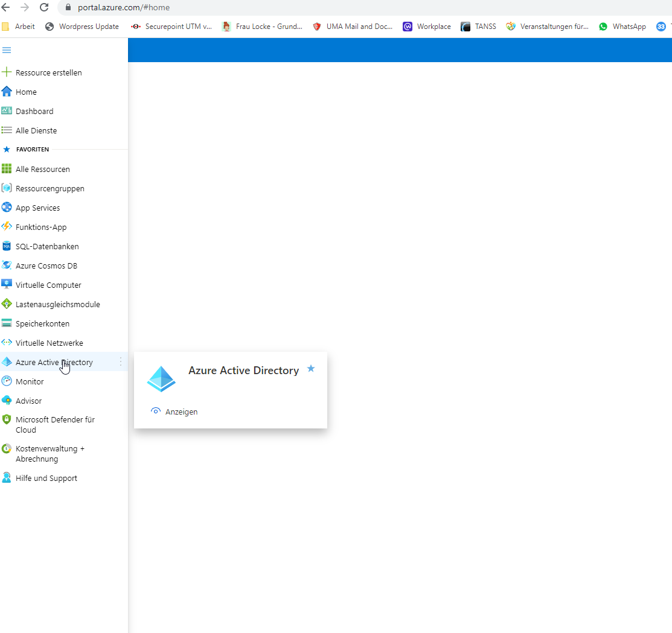Unfavorite Azure Active Directory using the star
This screenshot has width=672, height=633.
click(x=311, y=369)
